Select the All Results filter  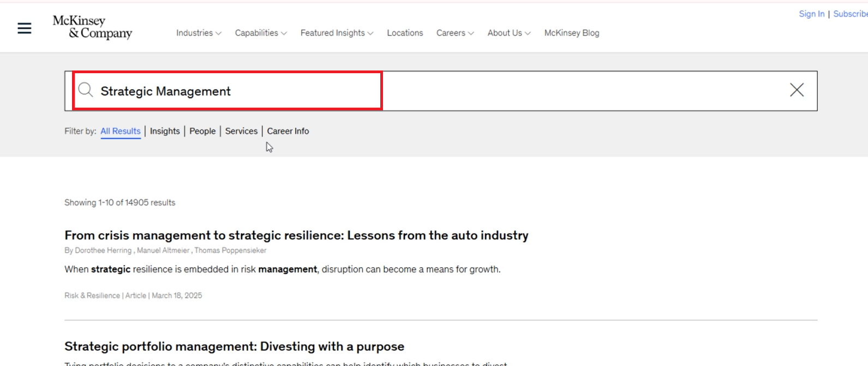[x=121, y=131]
